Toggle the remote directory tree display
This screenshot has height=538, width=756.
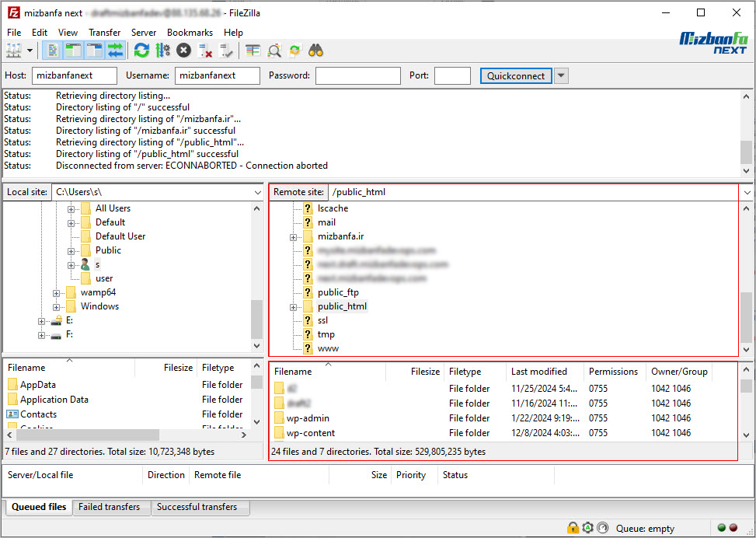(95, 51)
